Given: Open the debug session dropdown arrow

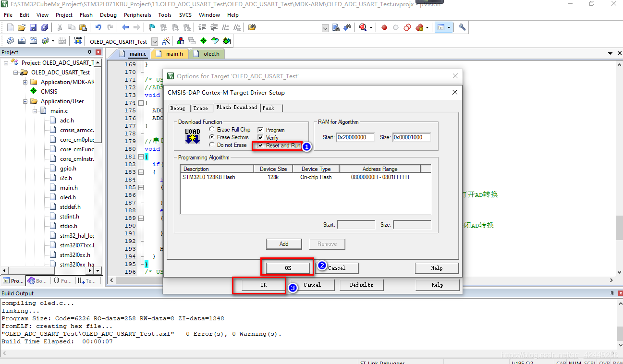Looking at the screenshot, I should click(x=371, y=27).
